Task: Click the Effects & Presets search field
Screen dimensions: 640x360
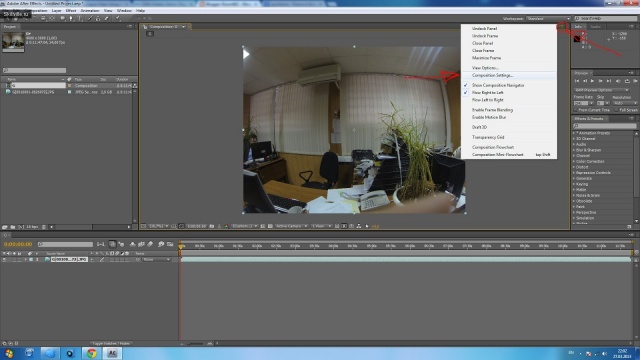Action: (604, 126)
